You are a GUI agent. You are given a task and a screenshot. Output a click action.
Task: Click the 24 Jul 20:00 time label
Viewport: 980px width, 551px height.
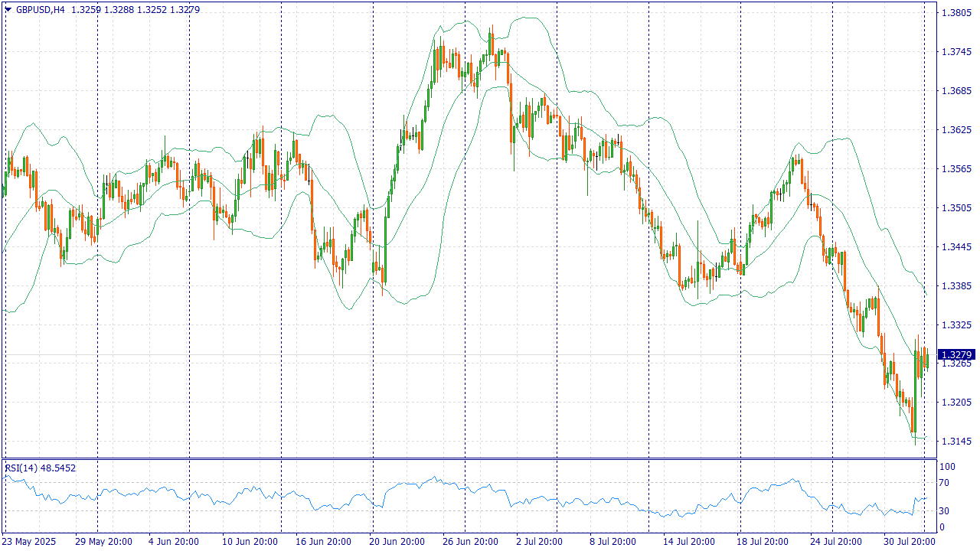(x=838, y=542)
